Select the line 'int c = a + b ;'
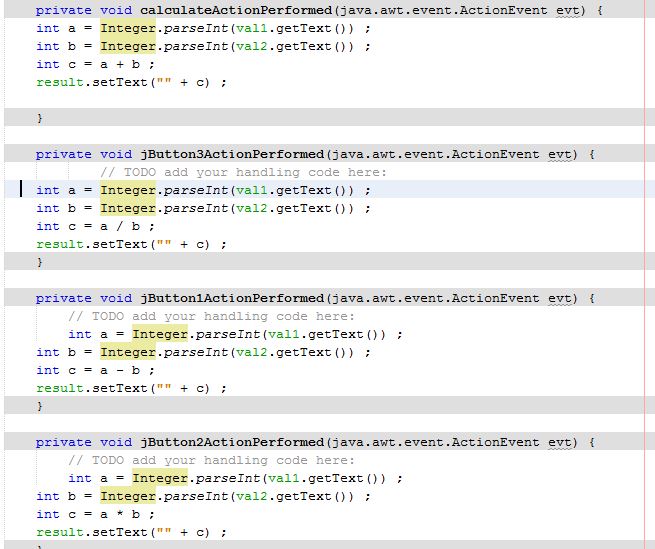 point(95,64)
